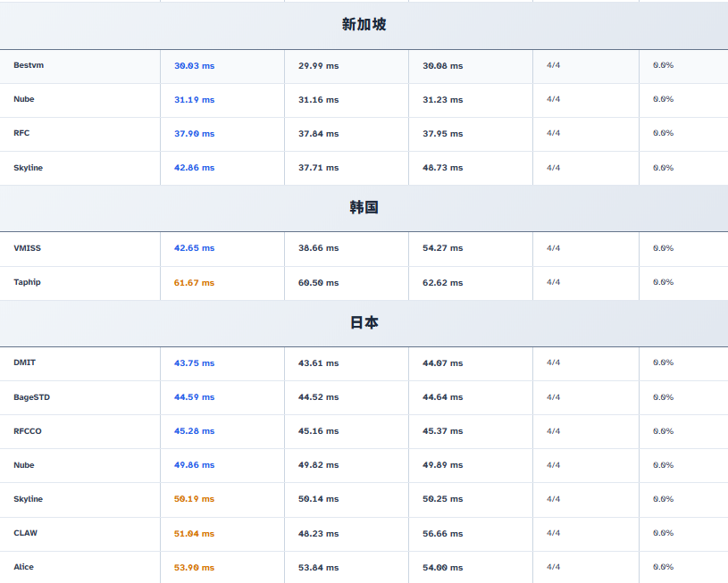
Task: Click the 31.16 ms minimum latency value
Action: coord(318,100)
